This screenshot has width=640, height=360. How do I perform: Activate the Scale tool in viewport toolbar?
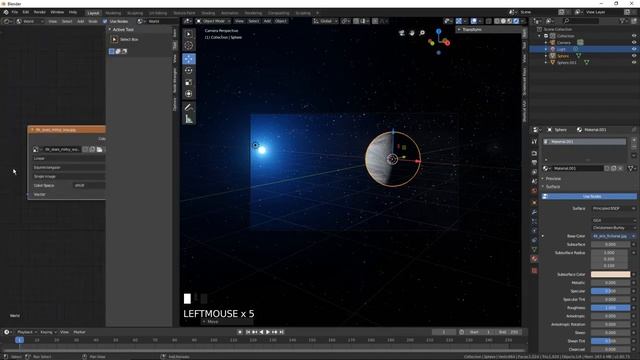(x=189, y=82)
